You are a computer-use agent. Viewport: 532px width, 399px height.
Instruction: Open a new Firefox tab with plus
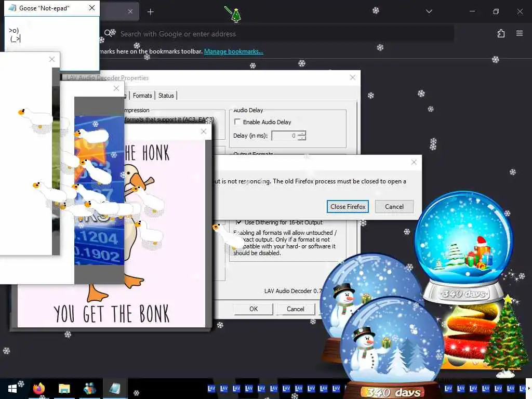(150, 12)
